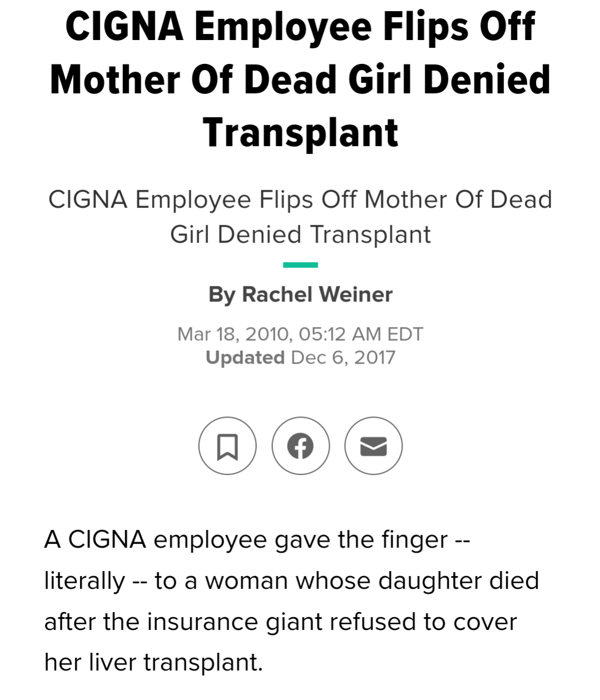Open author page for Rachel Weiner
This screenshot has width=600, height=700.
click(317, 294)
